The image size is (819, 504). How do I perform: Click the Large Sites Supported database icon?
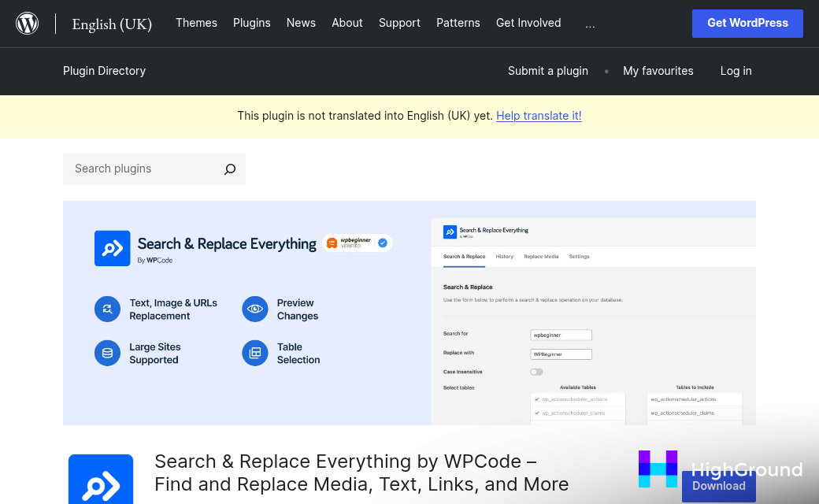(107, 353)
